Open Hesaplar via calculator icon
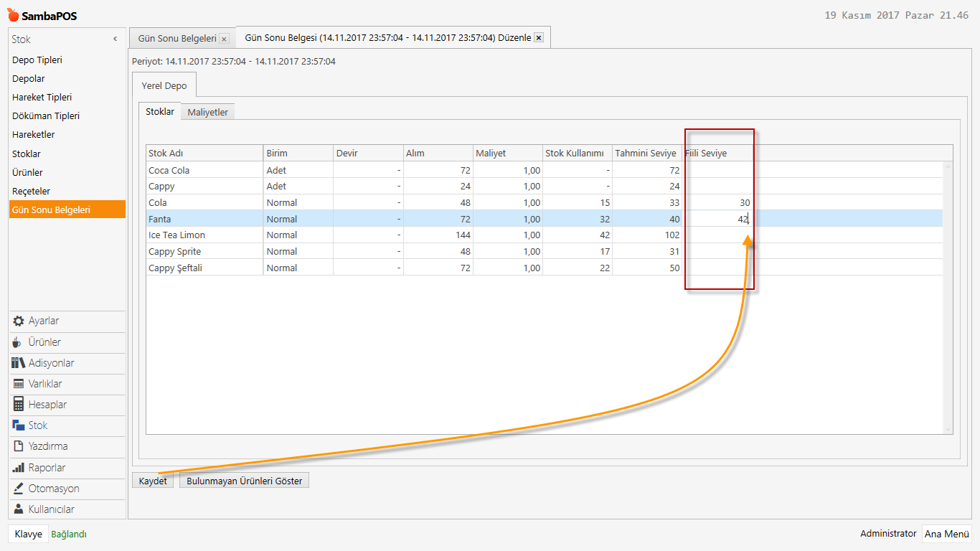 pos(19,405)
